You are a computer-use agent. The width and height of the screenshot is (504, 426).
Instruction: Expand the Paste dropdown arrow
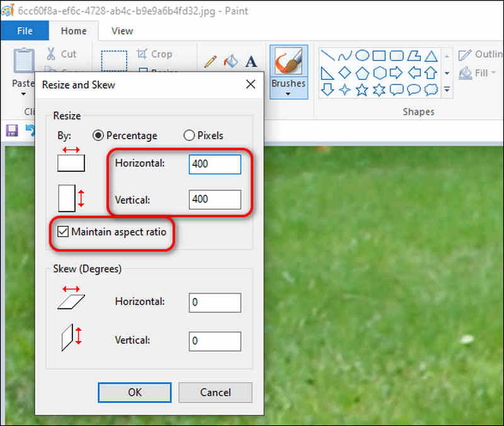point(23,94)
